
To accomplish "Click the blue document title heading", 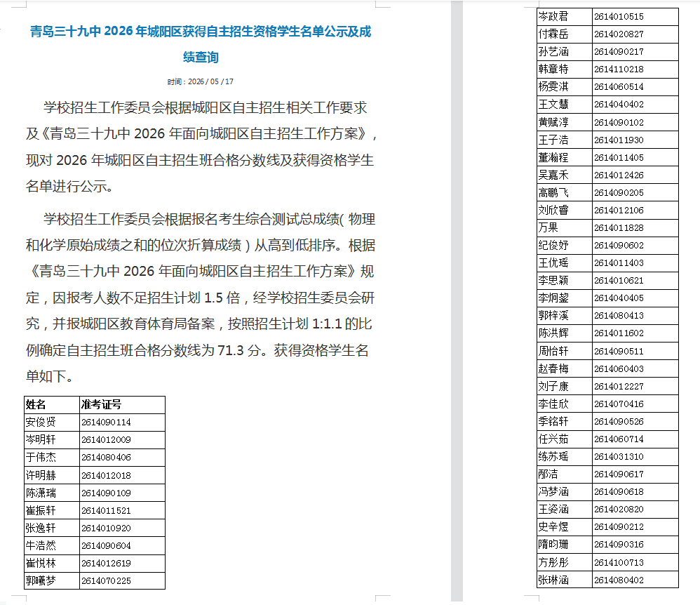I will coord(201,44).
